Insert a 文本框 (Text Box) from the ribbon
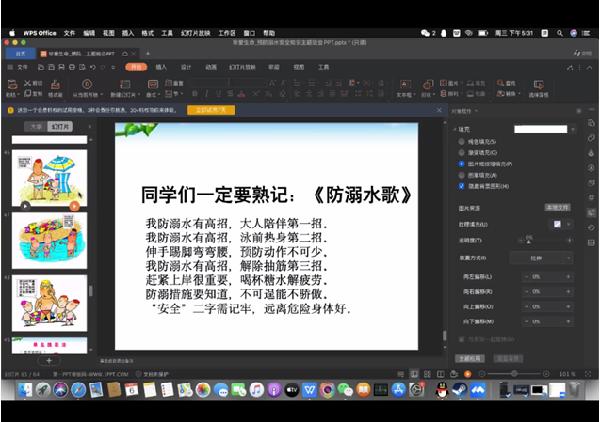 coord(404,86)
